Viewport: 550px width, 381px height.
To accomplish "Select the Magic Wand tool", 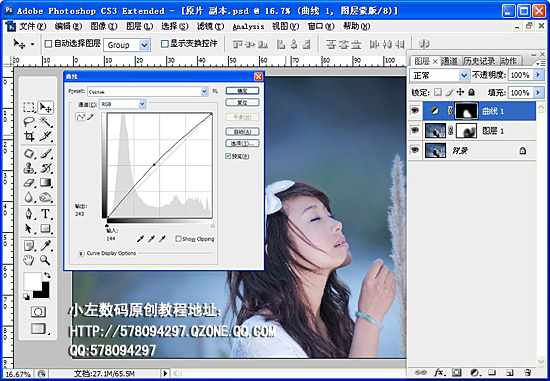I will (x=46, y=122).
